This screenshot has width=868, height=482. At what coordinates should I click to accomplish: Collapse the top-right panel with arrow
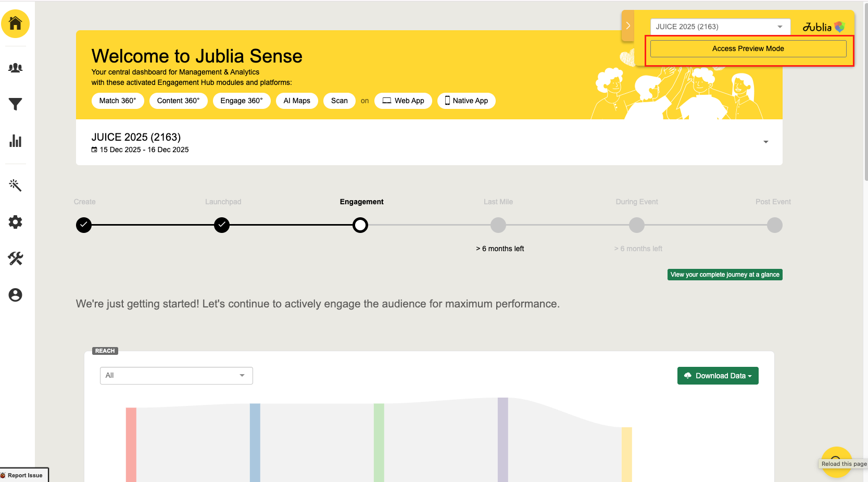point(628,26)
